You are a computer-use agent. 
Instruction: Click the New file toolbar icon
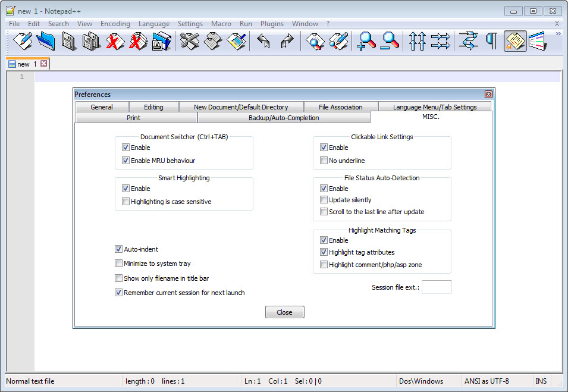point(22,41)
